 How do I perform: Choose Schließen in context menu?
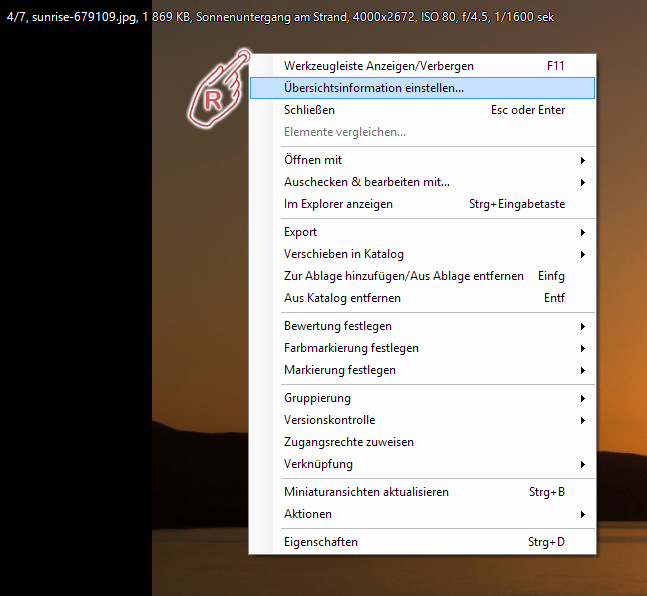(422, 110)
